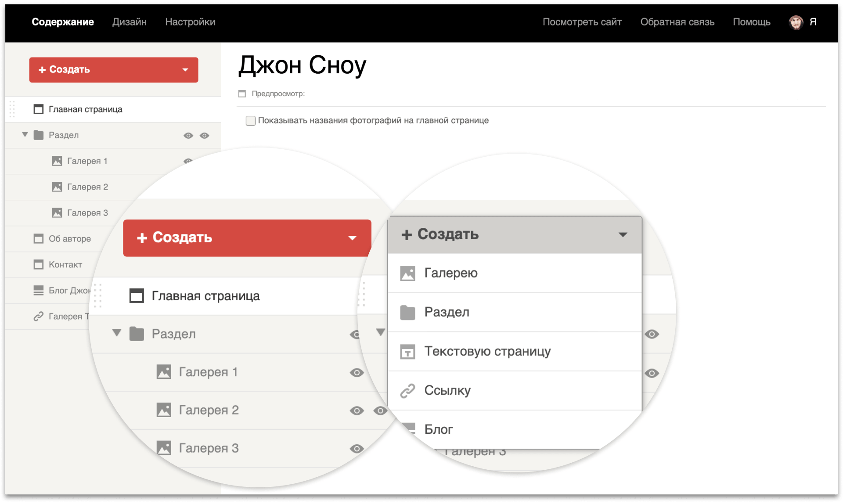Click the Контакт page icon
The width and height of the screenshot is (843, 504).
(x=39, y=265)
